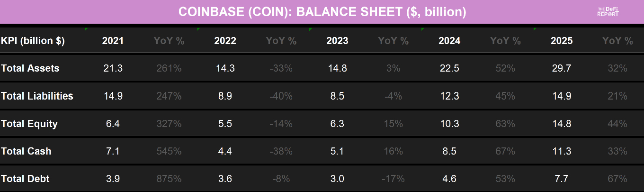644x192 pixels.
Task: Click the 2023 column header
Action: coord(337,41)
